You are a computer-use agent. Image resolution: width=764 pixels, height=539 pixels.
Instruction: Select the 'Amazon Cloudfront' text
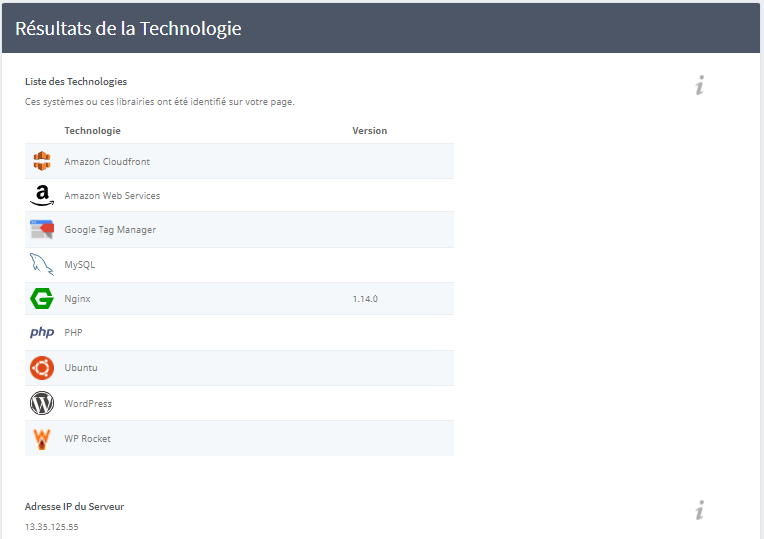pos(107,162)
